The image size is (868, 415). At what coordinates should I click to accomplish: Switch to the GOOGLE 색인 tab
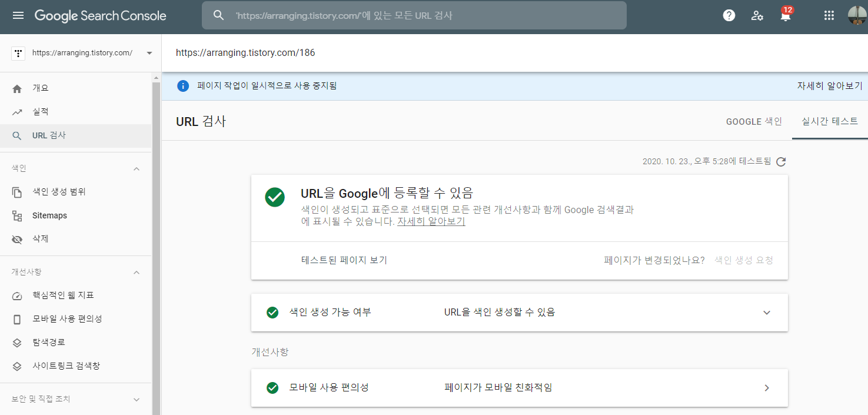[754, 122]
